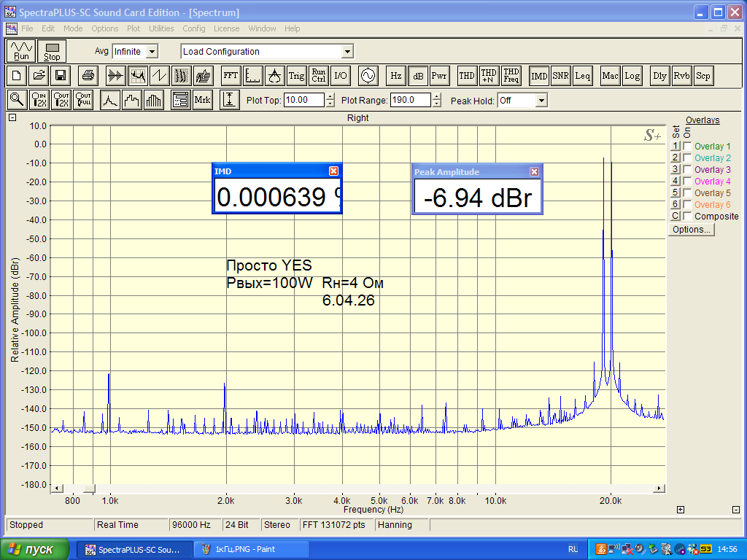
Task: Click the Stop analyzer button
Action: (52, 51)
